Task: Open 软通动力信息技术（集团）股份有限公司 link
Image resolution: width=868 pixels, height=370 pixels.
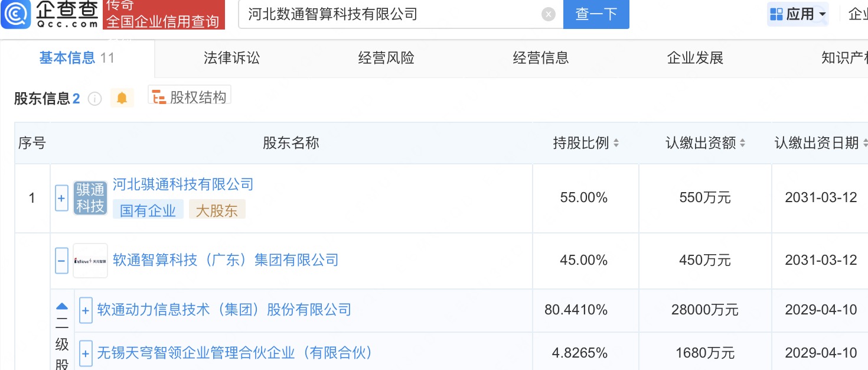Action: [x=224, y=310]
